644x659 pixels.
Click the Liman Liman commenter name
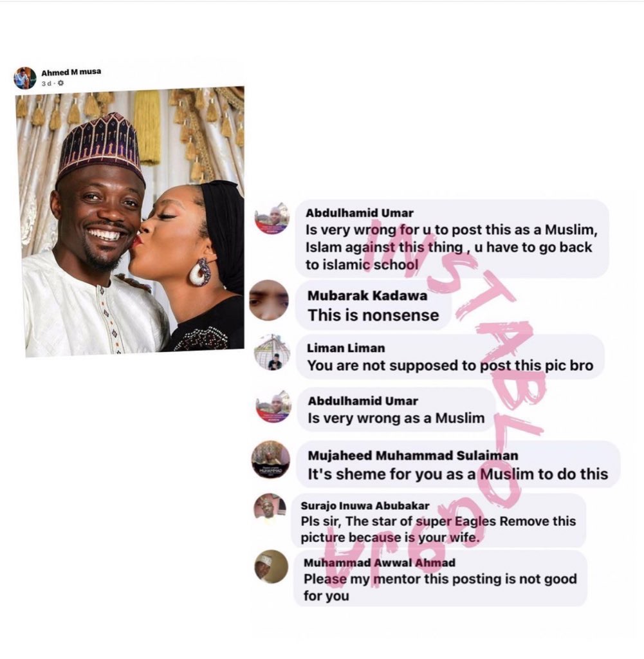click(345, 348)
